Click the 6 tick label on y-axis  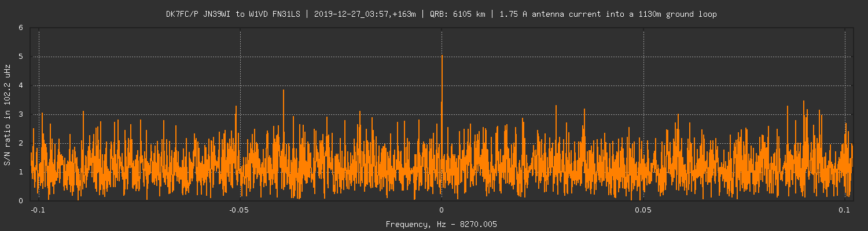point(21,28)
